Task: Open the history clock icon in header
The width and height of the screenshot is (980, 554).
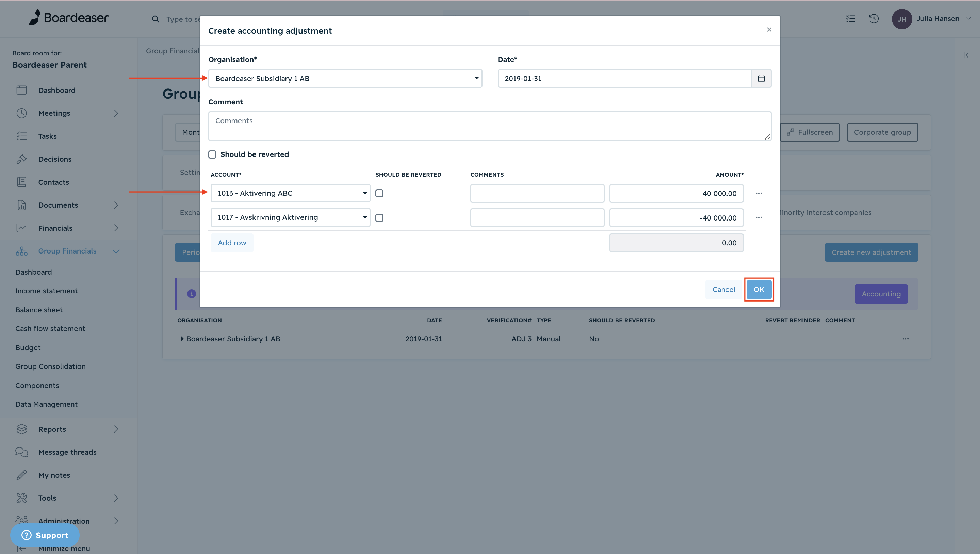Action: tap(874, 18)
